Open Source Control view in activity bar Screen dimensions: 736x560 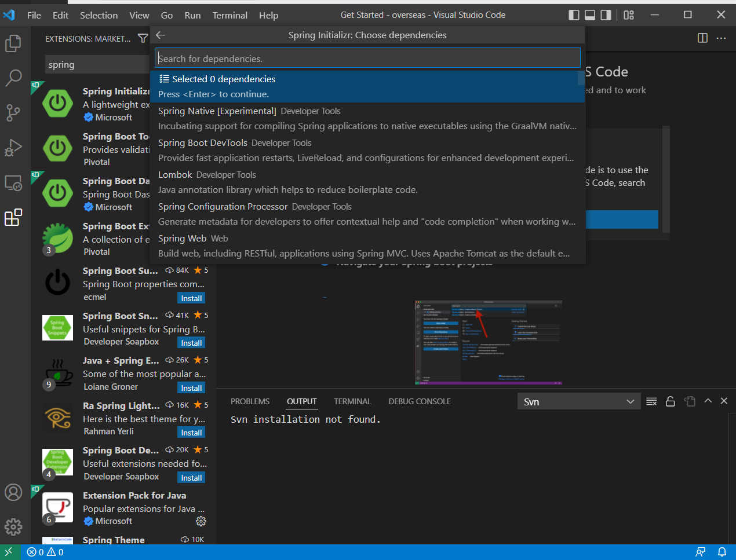(13, 112)
